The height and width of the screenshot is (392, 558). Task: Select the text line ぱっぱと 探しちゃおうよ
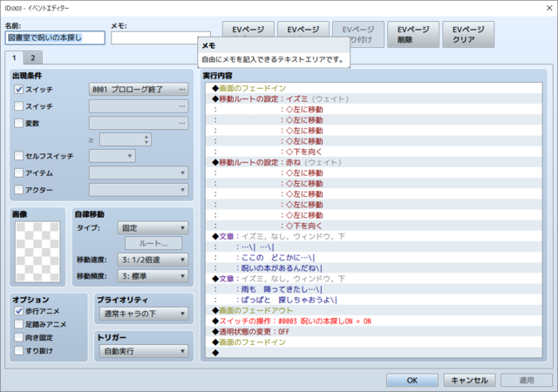(x=374, y=300)
